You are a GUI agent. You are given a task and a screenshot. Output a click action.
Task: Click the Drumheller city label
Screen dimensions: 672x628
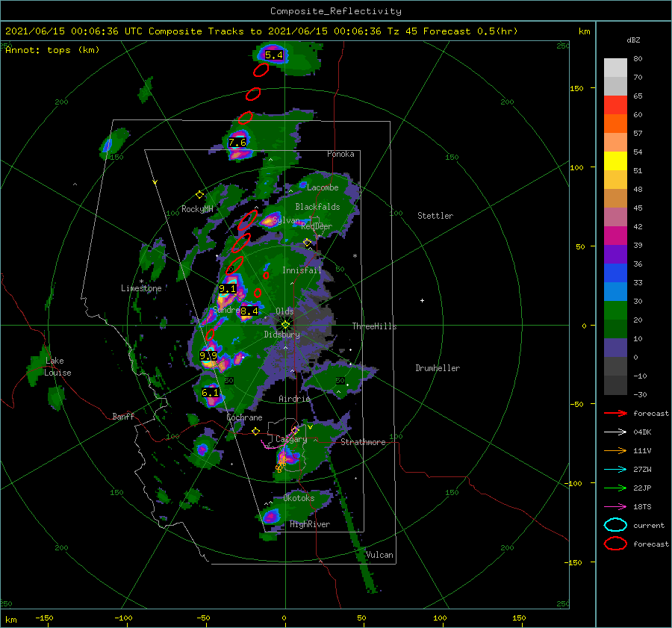coord(438,368)
